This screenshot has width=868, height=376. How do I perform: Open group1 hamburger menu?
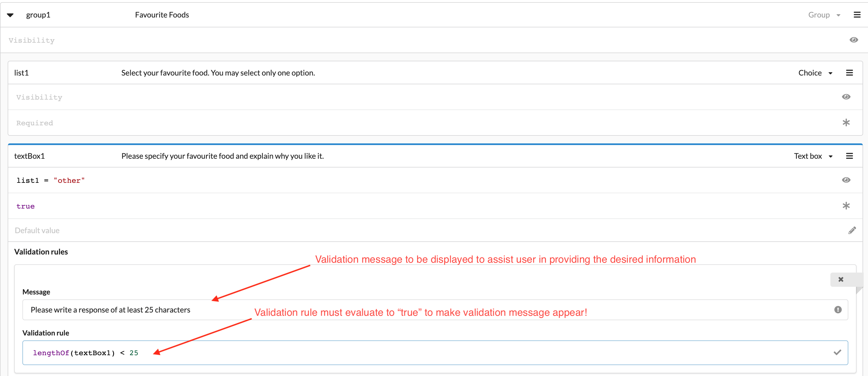pos(857,15)
